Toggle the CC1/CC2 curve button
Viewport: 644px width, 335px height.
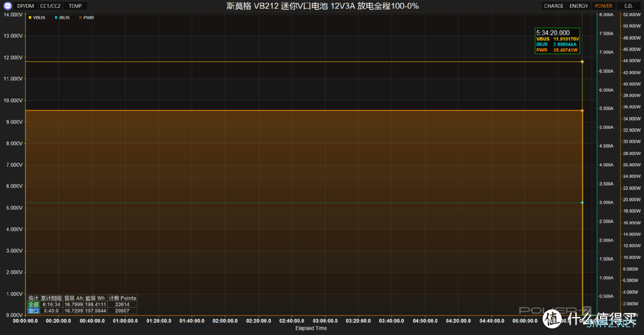(x=50, y=6)
